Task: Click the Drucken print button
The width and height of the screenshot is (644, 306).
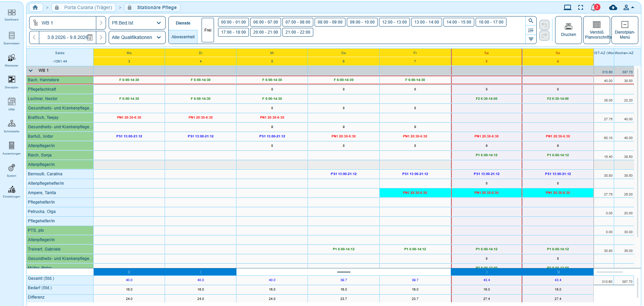Action: click(568, 30)
